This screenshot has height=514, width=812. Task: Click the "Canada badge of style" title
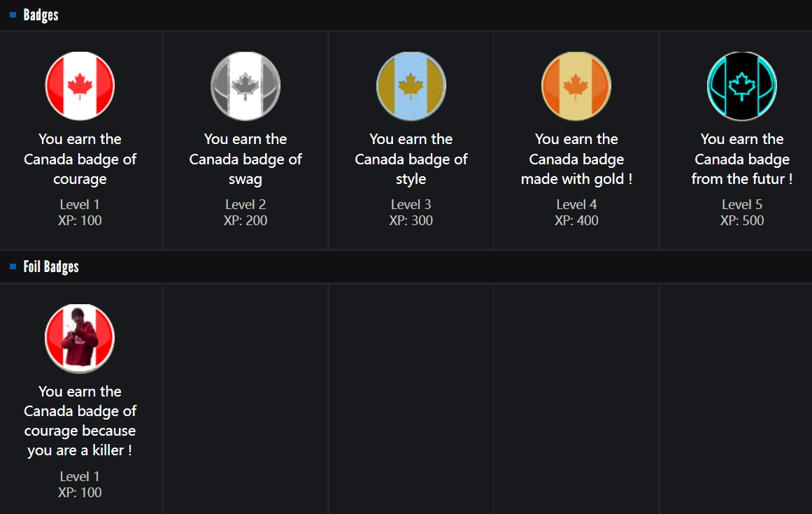411,159
